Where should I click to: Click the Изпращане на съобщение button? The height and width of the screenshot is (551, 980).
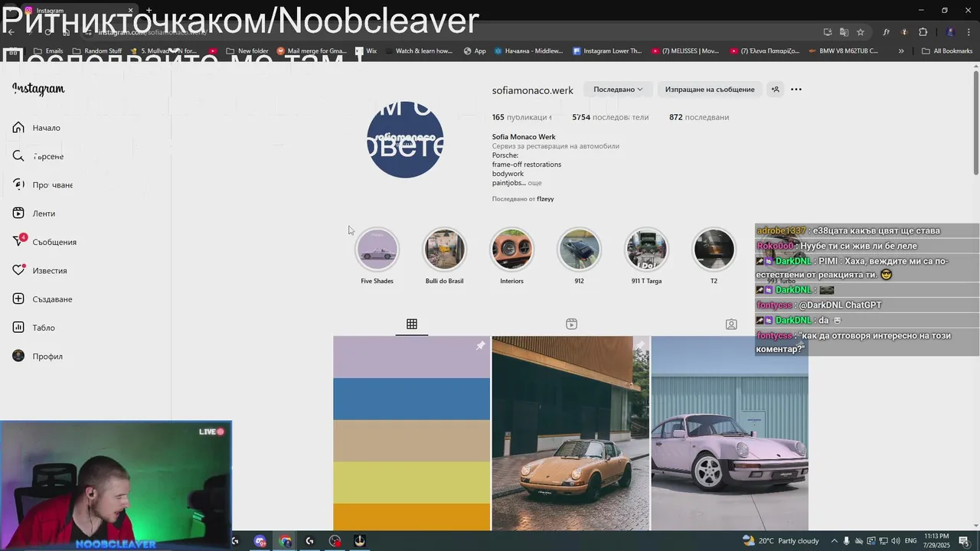click(710, 90)
